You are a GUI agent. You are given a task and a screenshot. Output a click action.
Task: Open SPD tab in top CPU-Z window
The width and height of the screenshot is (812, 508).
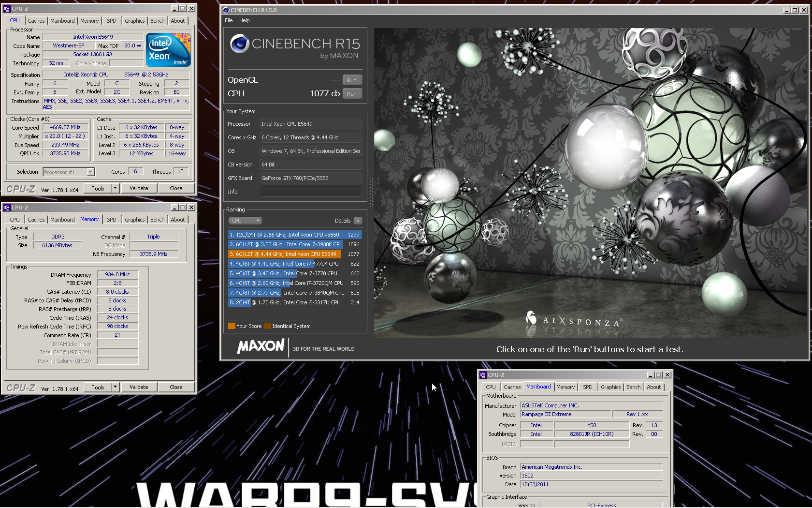tap(112, 21)
